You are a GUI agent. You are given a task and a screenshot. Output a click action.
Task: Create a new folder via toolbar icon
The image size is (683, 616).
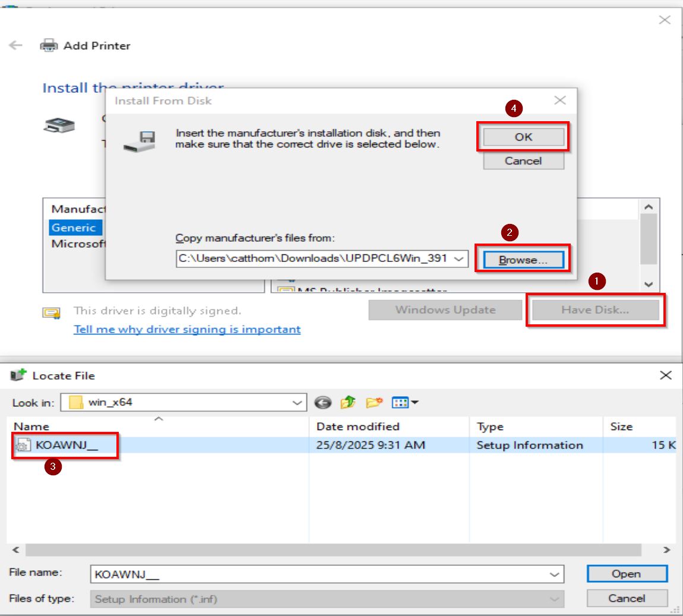tap(374, 403)
